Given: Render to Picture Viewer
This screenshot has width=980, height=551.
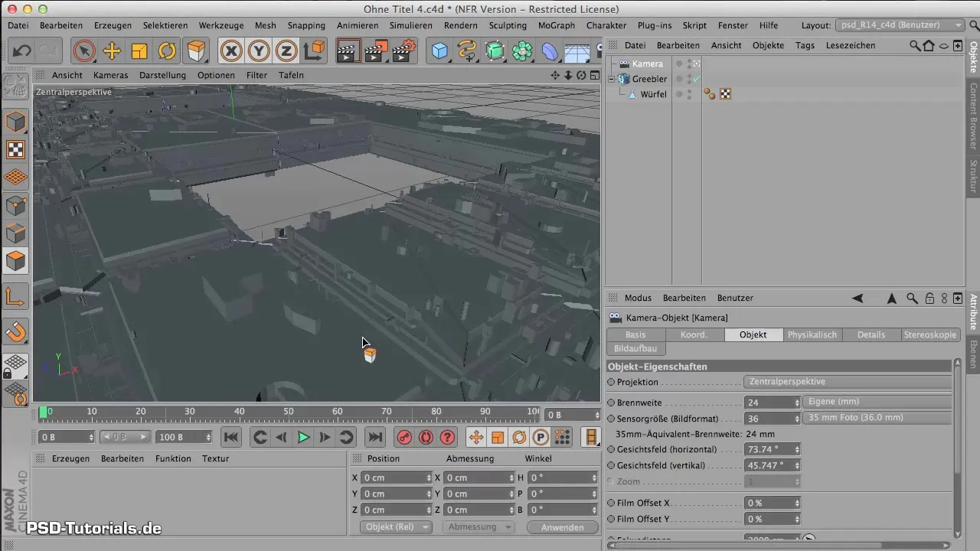Looking at the screenshot, I should pos(376,51).
